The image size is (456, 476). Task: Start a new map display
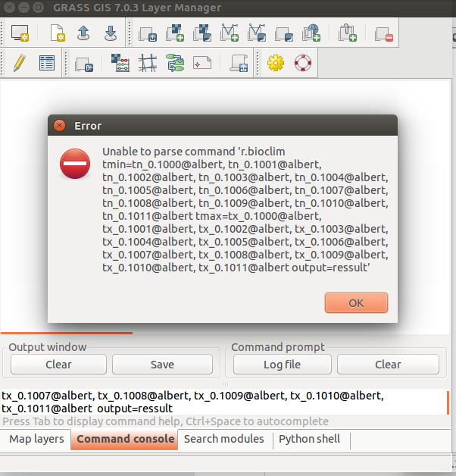tap(20, 33)
